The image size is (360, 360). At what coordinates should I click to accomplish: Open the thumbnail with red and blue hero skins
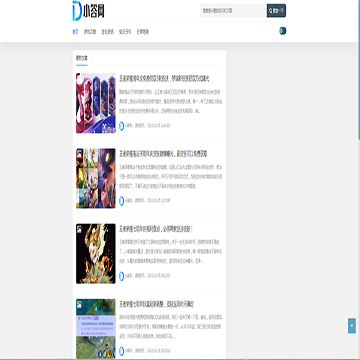(96, 103)
